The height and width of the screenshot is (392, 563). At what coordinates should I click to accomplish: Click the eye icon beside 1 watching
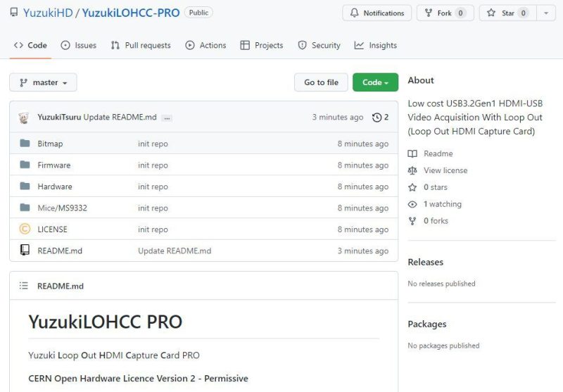[412, 204]
